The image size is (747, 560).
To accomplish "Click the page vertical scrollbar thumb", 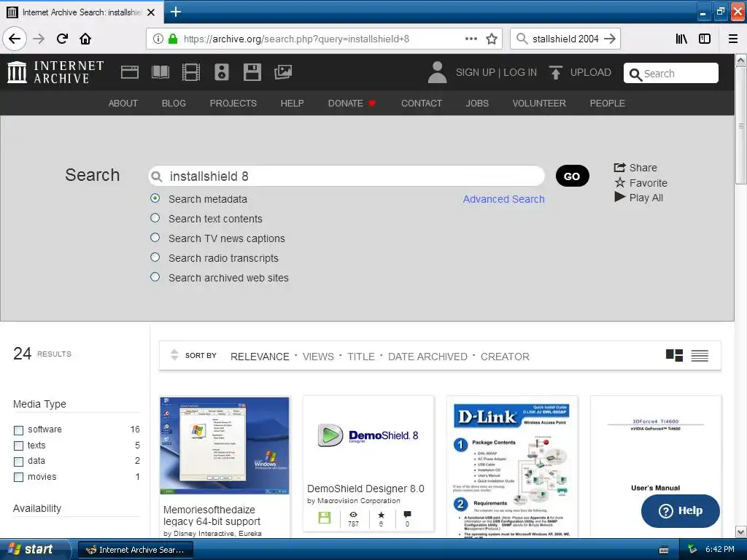I will (741, 125).
